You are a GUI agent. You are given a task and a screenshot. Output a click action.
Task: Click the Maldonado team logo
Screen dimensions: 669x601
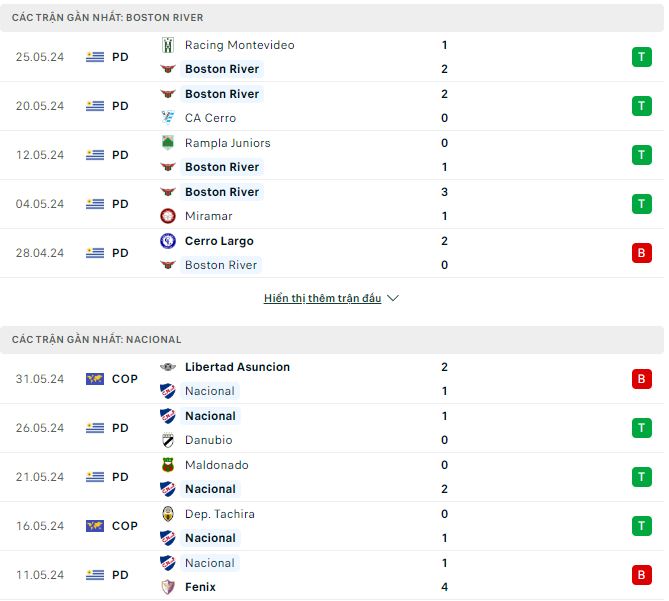click(168, 465)
